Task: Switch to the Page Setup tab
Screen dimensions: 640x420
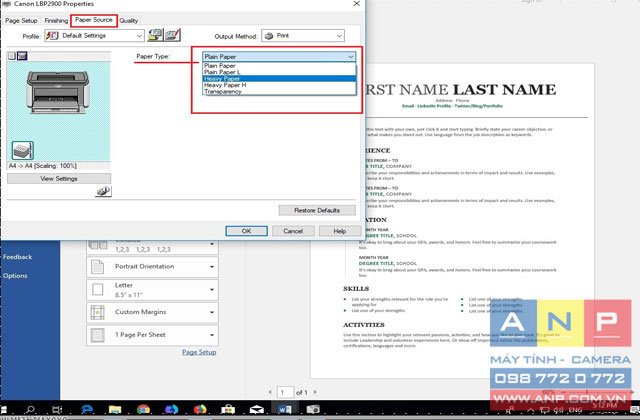Action: tap(21, 20)
